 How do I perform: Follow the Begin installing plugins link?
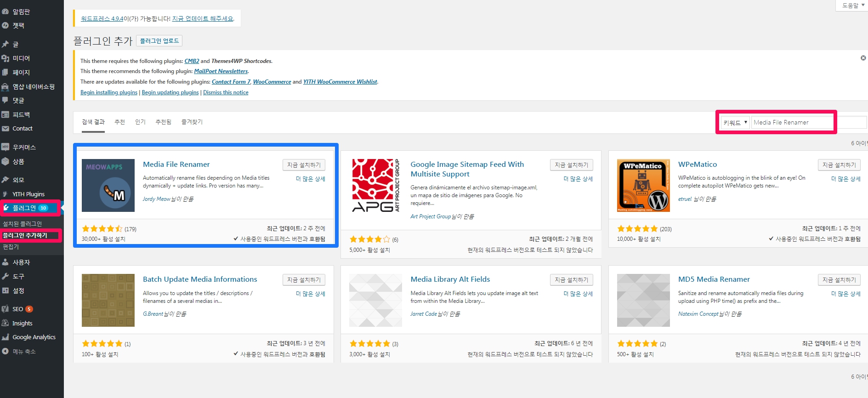[109, 92]
